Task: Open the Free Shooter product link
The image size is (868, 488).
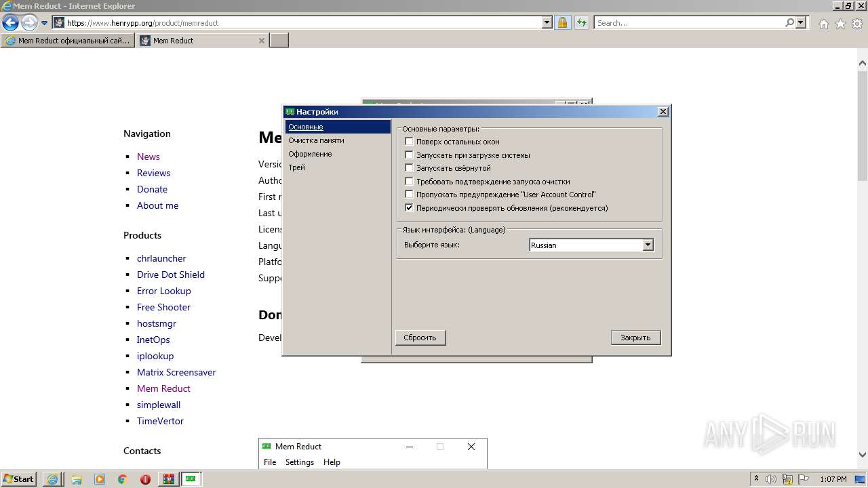Action: [163, 307]
